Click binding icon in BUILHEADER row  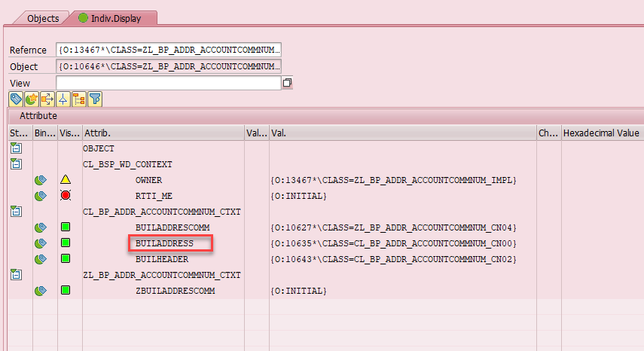click(x=40, y=259)
